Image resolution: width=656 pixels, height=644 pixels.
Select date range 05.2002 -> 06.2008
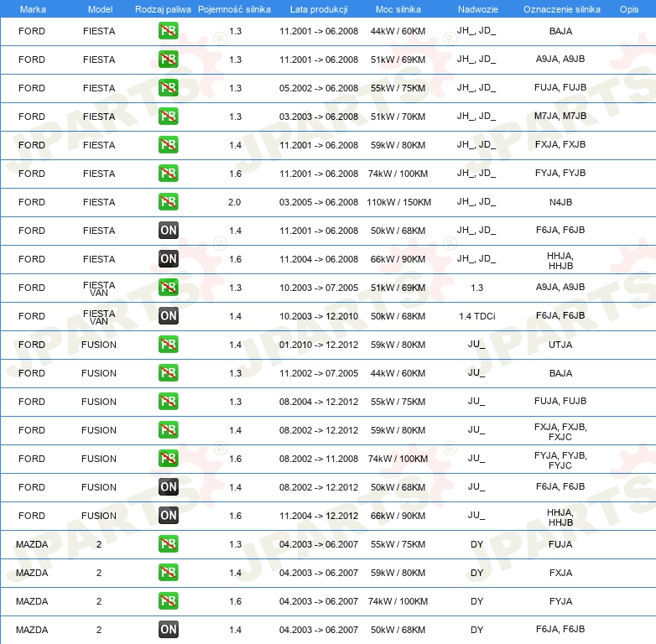tap(319, 88)
